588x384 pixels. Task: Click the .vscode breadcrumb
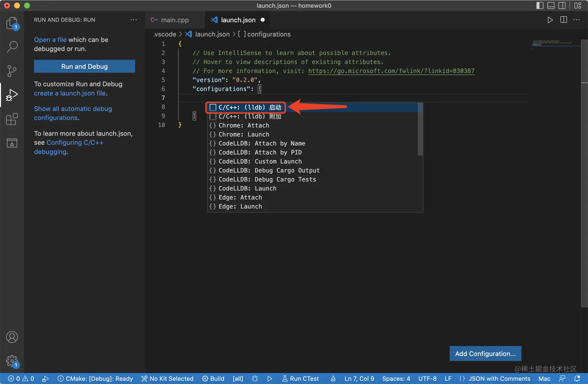(x=164, y=34)
